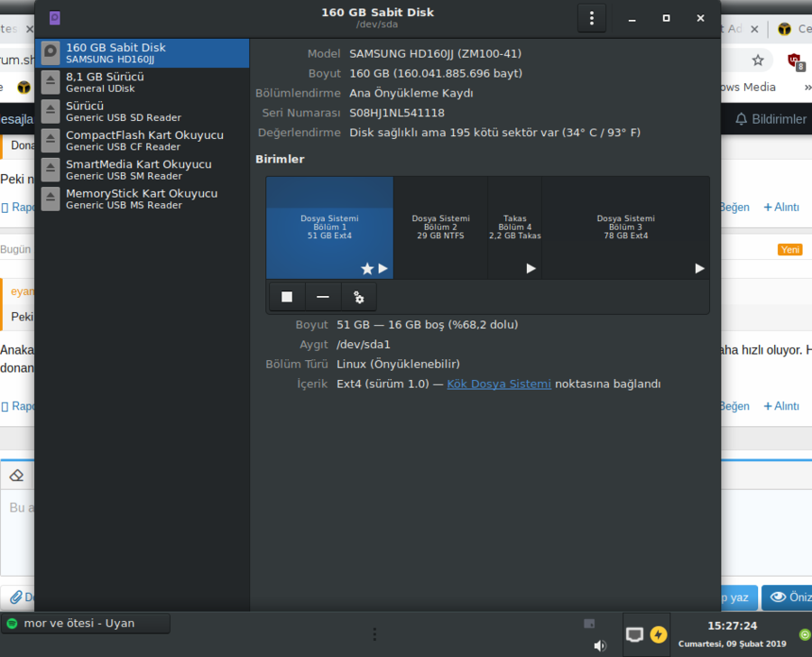Image resolution: width=812 pixels, height=657 pixels.
Task: Click the Linux (Önyüklenebilir) partition type
Action: [x=398, y=365]
